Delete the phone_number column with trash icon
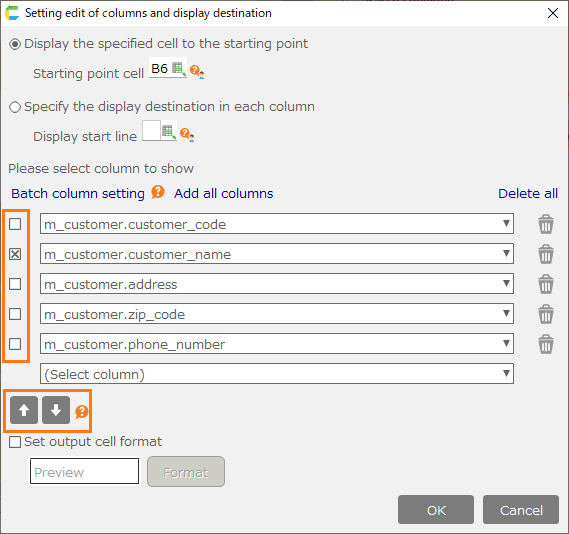The width and height of the screenshot is (569, 534). tap(546, 344)
